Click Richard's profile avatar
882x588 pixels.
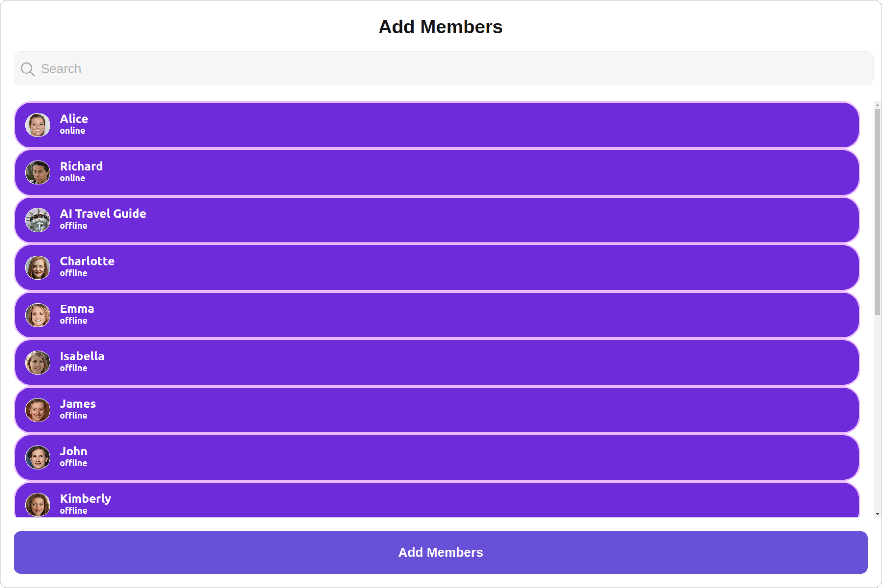point(38,172)
